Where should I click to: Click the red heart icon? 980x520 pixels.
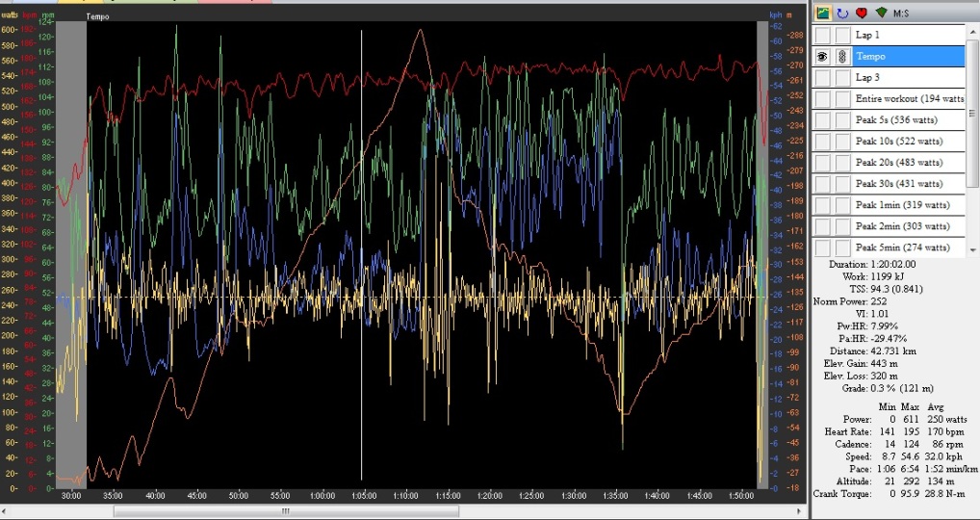pos(863,13)
